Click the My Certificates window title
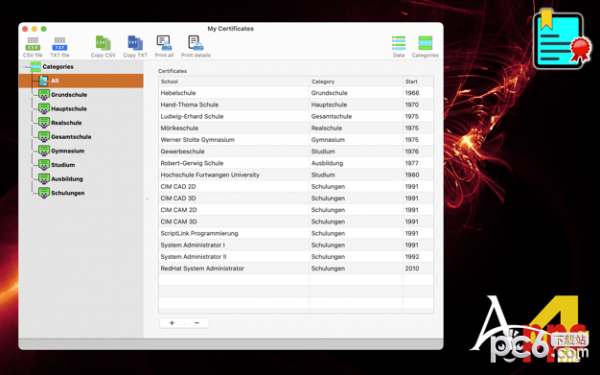Image resolution: width=600 pixels, height=375 pixels. [231, 29]
